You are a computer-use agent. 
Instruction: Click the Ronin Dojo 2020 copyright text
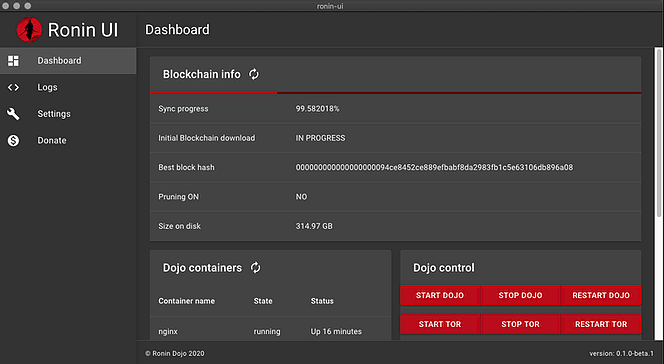174,353
